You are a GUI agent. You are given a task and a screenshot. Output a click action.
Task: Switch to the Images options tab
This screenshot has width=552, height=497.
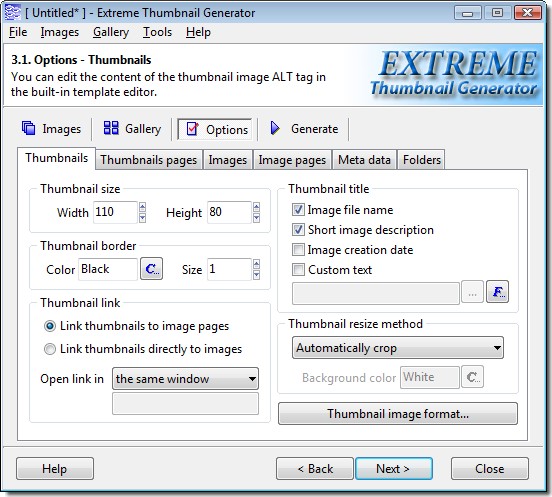click(227, 160)
